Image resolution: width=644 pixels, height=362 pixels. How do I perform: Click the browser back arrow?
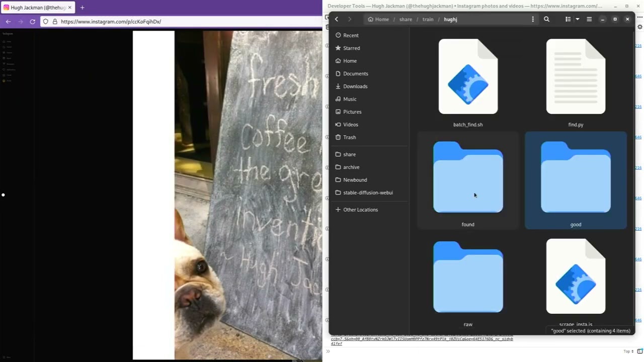(8, 22)
